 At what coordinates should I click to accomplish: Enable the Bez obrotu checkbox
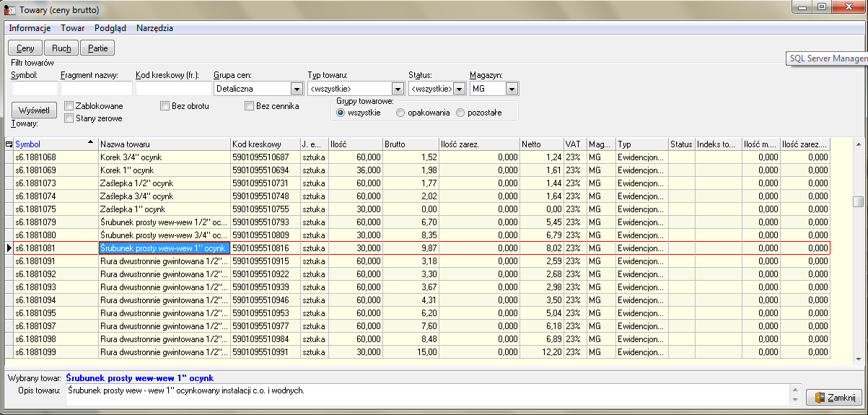[165, 106]
